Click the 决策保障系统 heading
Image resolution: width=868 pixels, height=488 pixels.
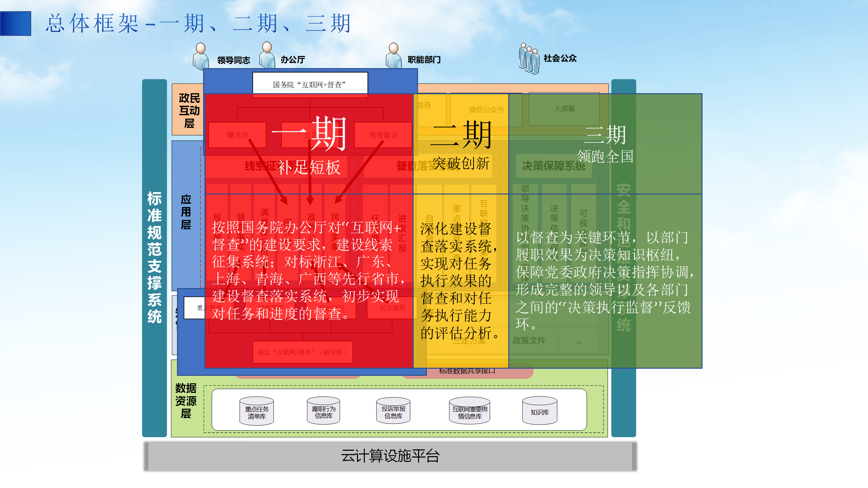(x=554, y=166)
